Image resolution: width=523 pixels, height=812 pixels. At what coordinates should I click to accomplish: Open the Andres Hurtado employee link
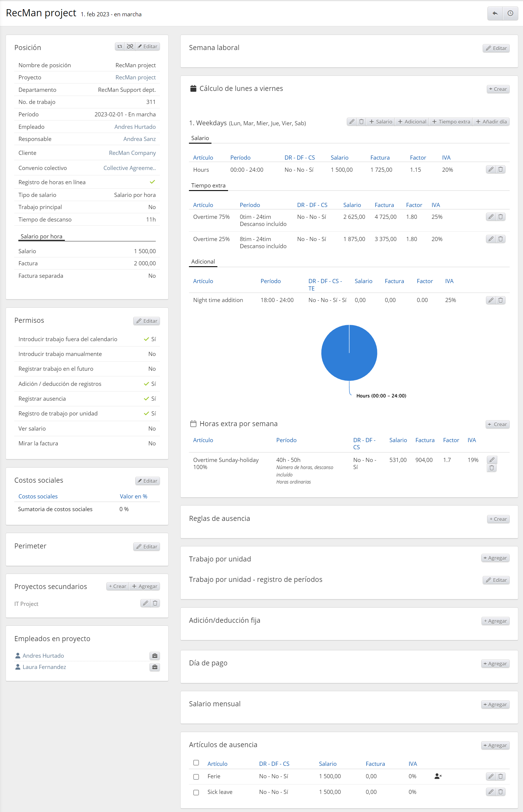[135, 127]
